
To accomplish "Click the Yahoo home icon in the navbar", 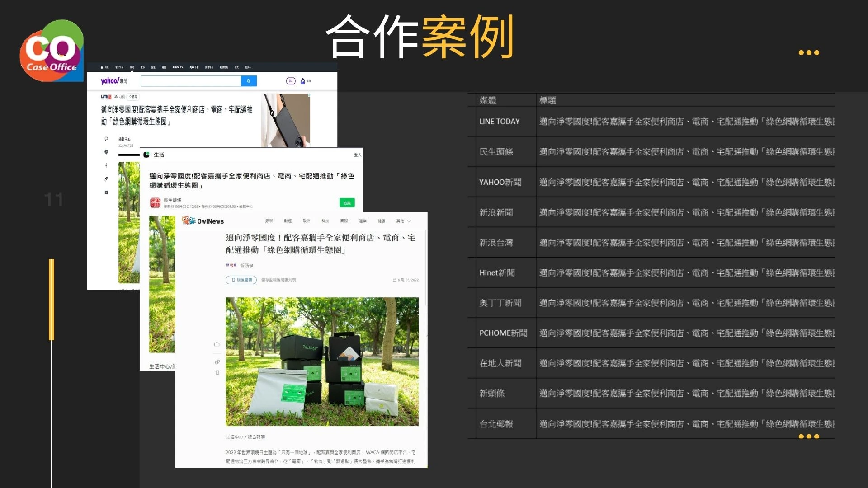I will [x=102, y=67].
